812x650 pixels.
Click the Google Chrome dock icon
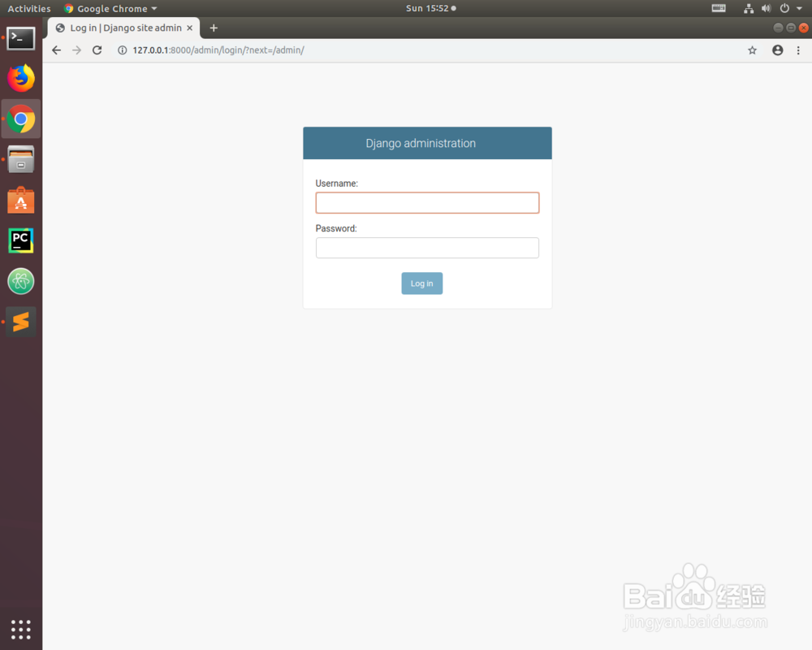(x=21, y=119)
